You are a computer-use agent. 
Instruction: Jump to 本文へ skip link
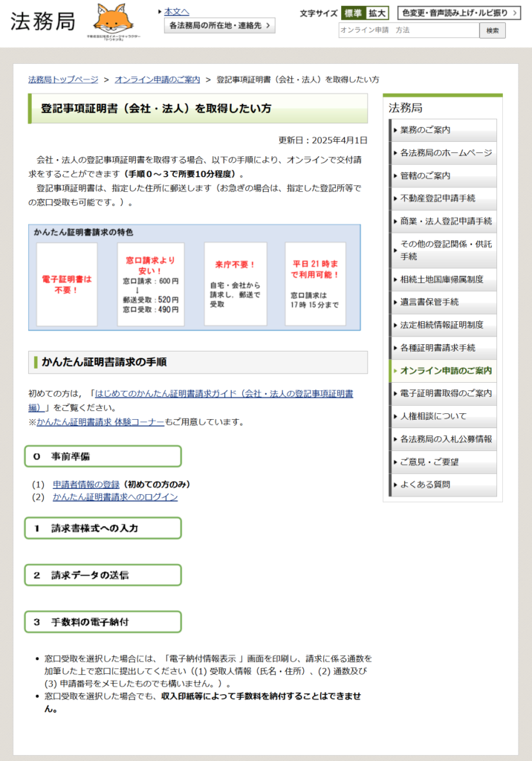[176, 11]
